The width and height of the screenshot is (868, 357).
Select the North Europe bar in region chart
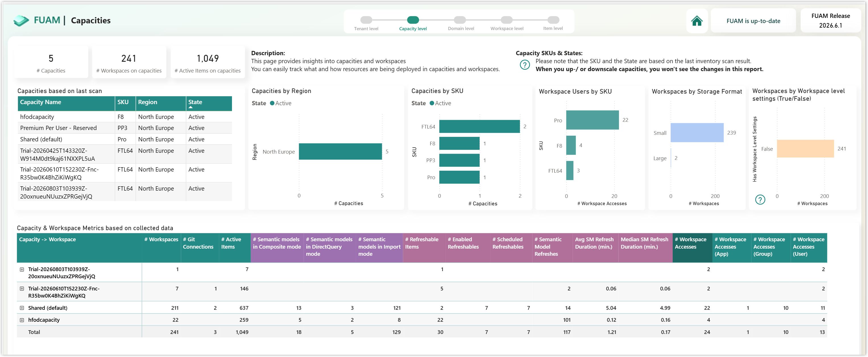coord(340,151)
